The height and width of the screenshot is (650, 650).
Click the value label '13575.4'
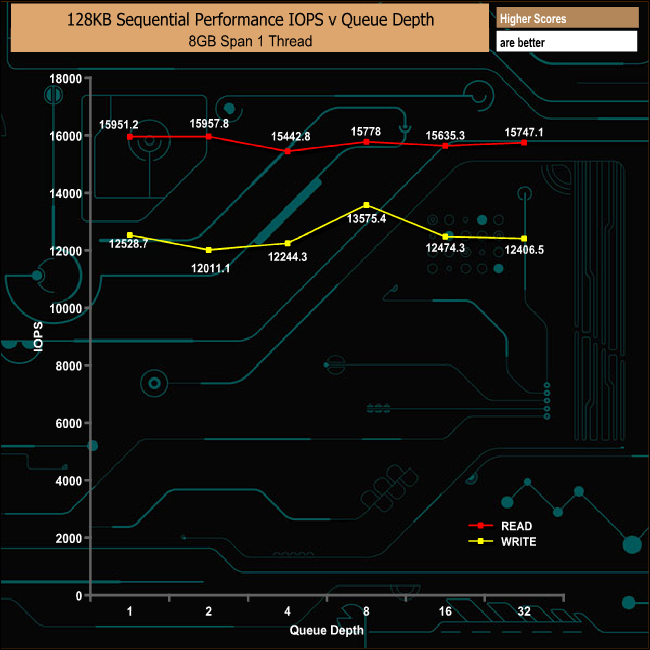[x=366, y=218]
